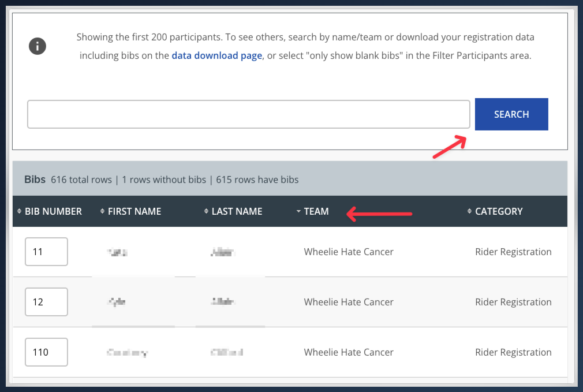The height and width of the screenshot is (392, 583).
Task: Click the Bibs table heading
Action: (35, 180)
